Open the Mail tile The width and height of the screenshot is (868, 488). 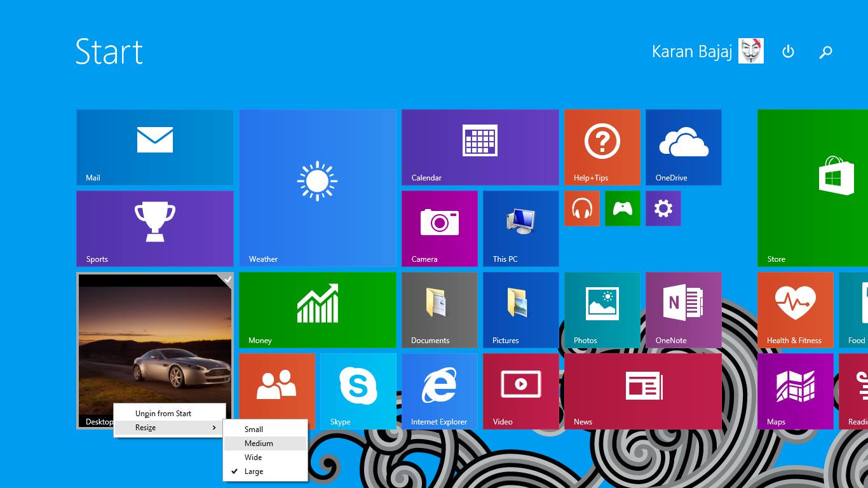(x=154, y=147)
